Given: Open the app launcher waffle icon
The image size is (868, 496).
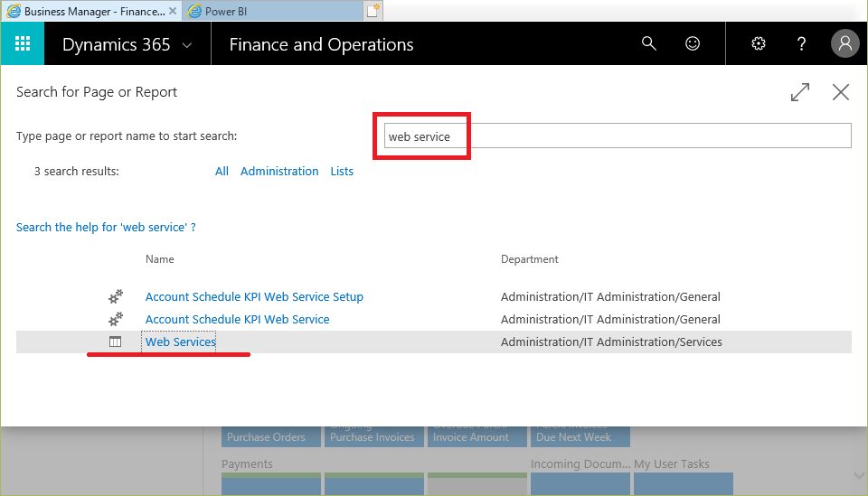Looking at the screenshot, I should click(x=22, y=43).
